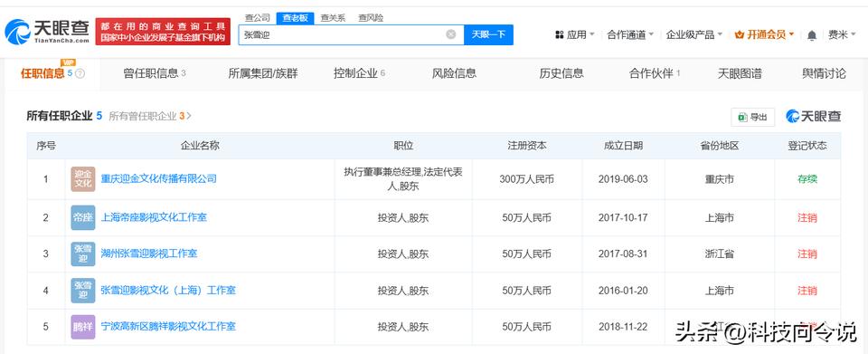The height and width of the screenshot is (354, 868).
Task: Click the 腾祥 company logo
Action: [83, 327]
